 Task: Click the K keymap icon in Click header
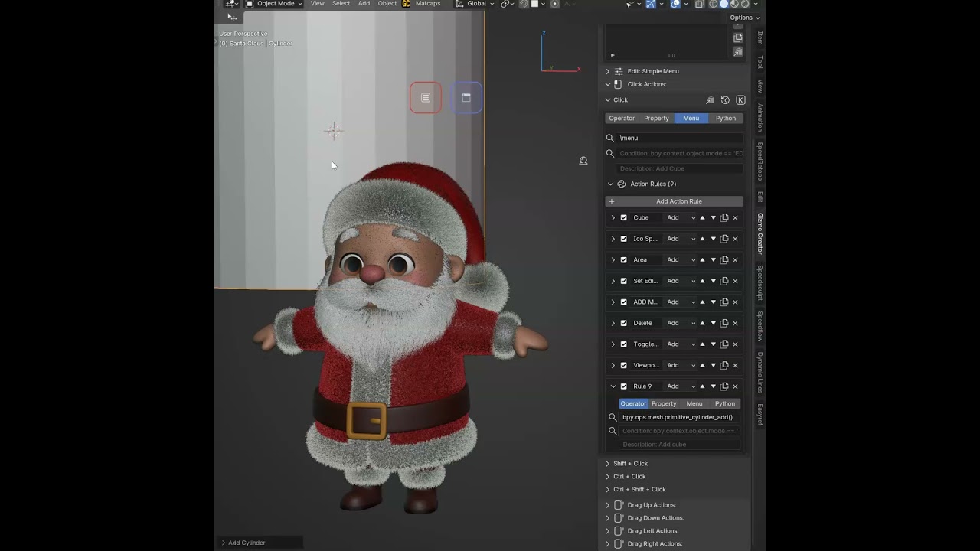740,100
